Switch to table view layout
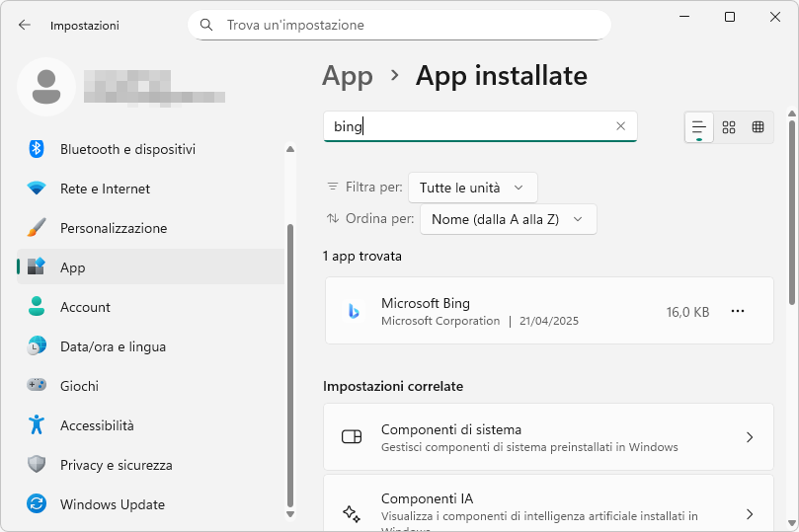This screenshot has width=799, height=532. tap(759, 127)
